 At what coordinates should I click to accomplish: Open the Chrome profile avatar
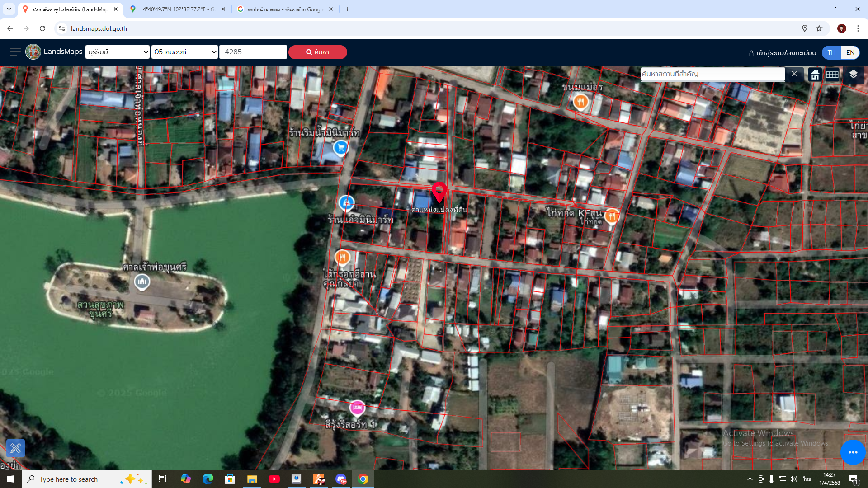[x=841, y=28]
